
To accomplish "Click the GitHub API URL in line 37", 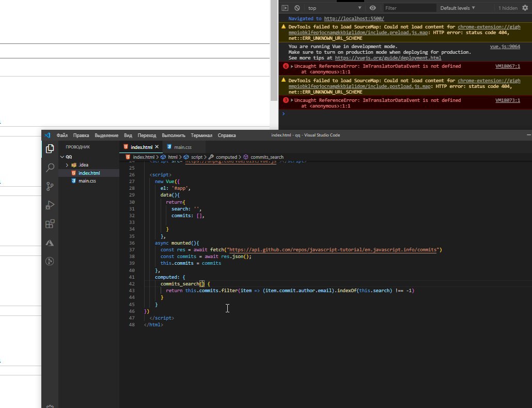I will (x=333, y=250).
